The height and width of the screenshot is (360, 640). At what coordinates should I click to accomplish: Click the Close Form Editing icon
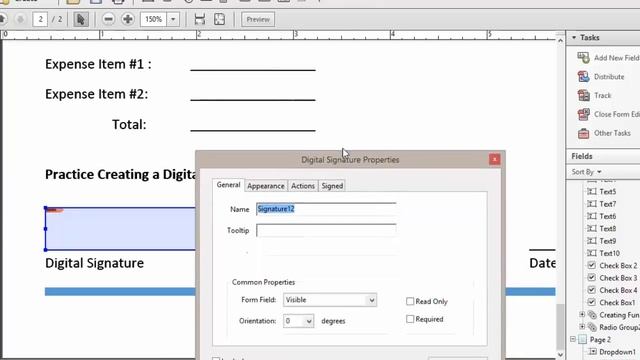coord(584,114)
